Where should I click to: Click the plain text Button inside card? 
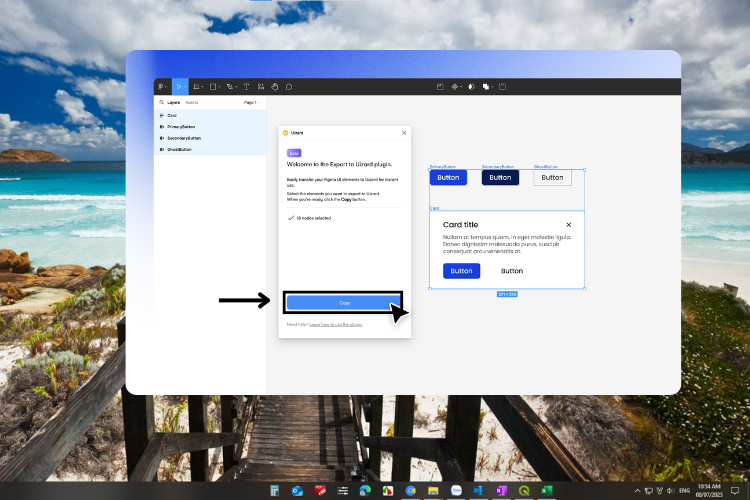tap(512, 271)
